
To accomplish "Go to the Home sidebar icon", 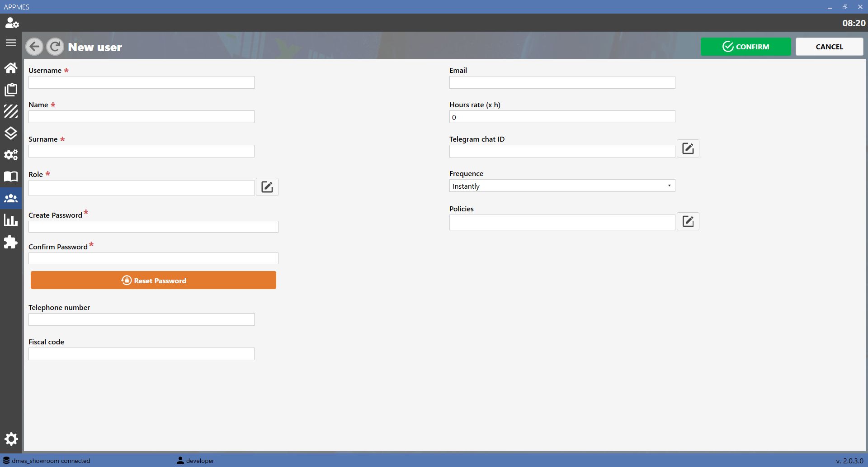I will (11, 68).
